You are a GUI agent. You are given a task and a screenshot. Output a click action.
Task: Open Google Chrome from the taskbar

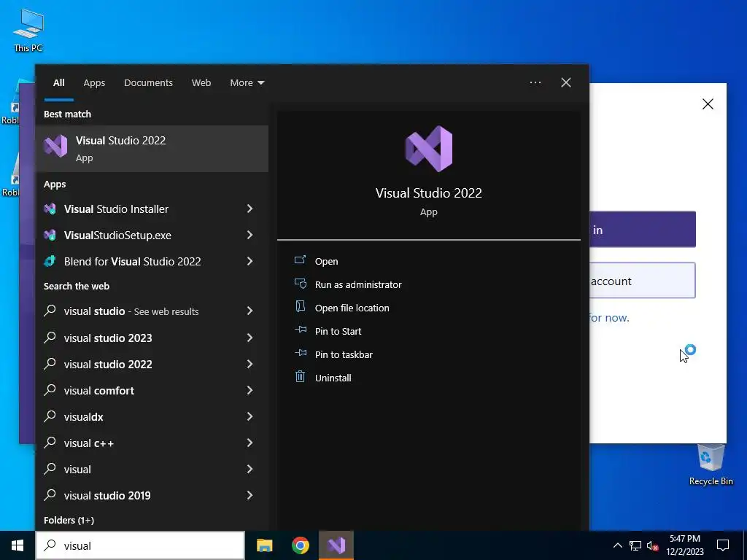pyautogui.click(x=301, y=545)
